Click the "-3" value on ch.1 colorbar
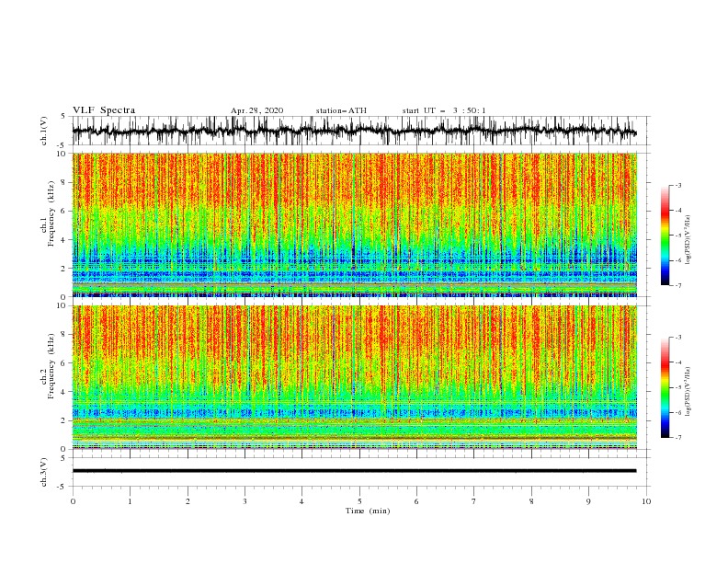Viewport: 728px width, 563px height. pos(677,185)
